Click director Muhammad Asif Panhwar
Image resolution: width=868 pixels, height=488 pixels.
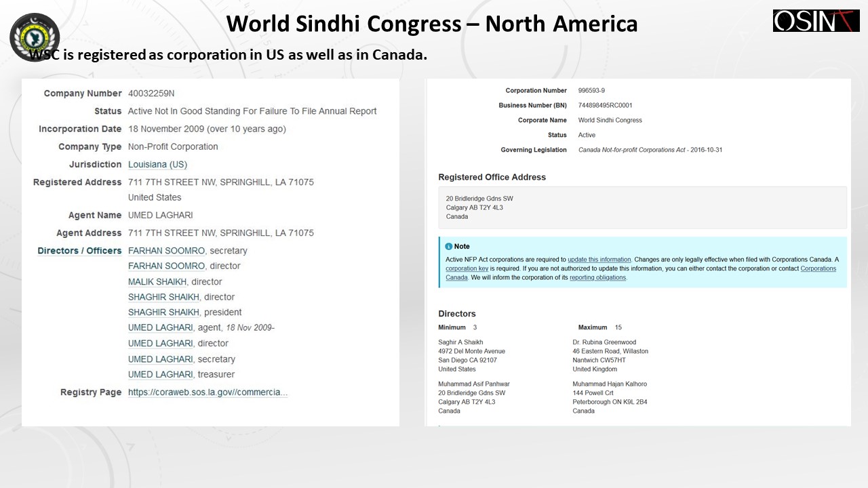click(474, 384)
